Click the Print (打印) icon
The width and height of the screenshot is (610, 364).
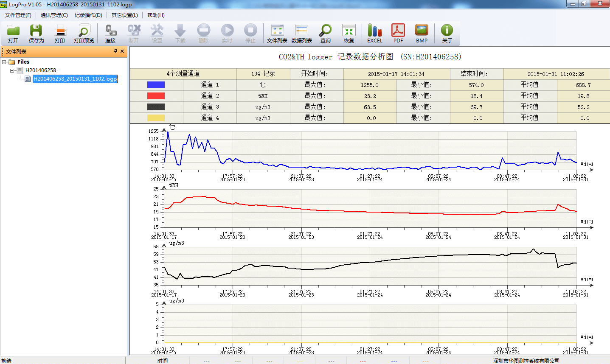pyautogui.click(x=60, y=33)
